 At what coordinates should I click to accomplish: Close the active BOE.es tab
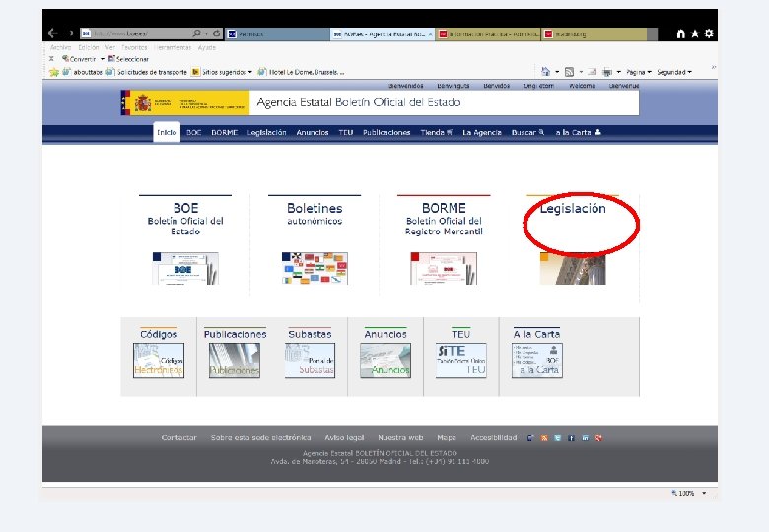point(430,33)
